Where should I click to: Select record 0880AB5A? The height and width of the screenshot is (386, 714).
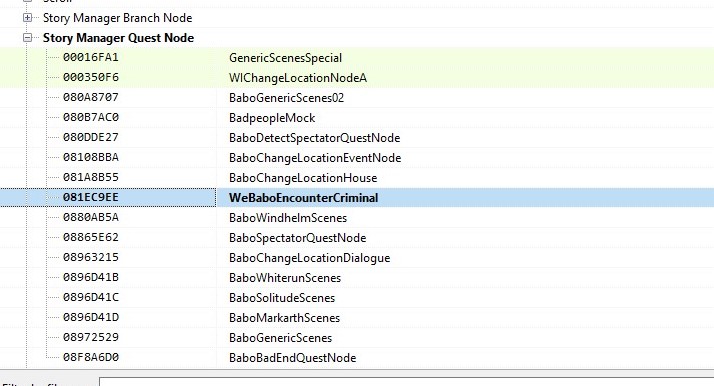pyautogui.click(x=91, y=218)
